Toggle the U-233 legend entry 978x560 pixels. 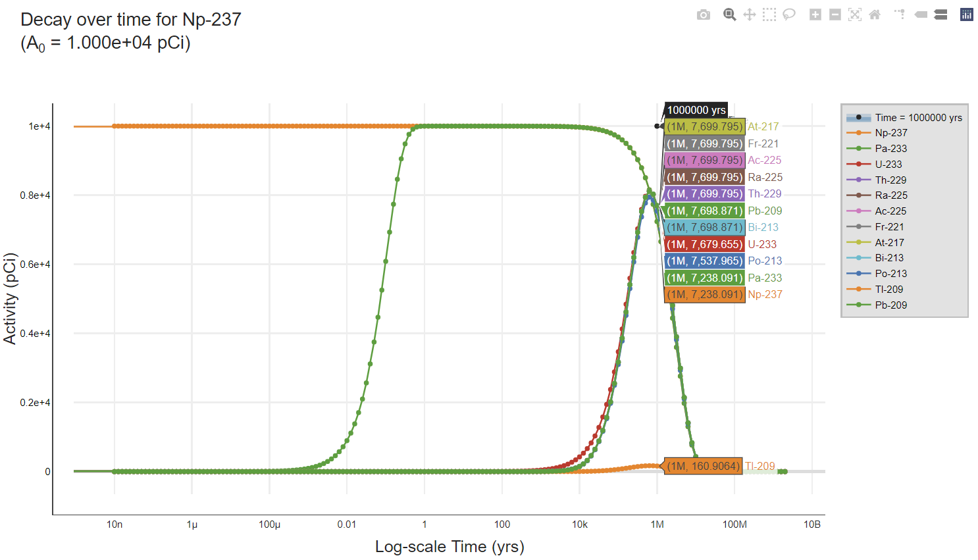(x=888, y=165)
